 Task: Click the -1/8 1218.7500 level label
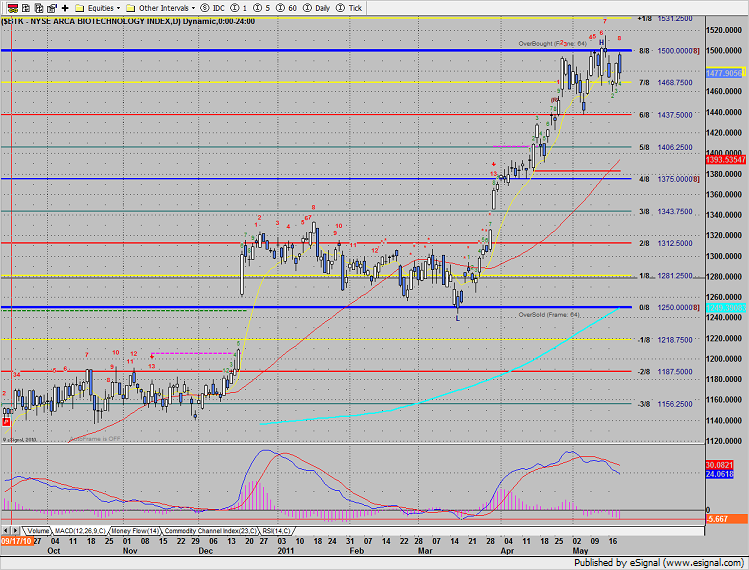click(x=665, y=340)
